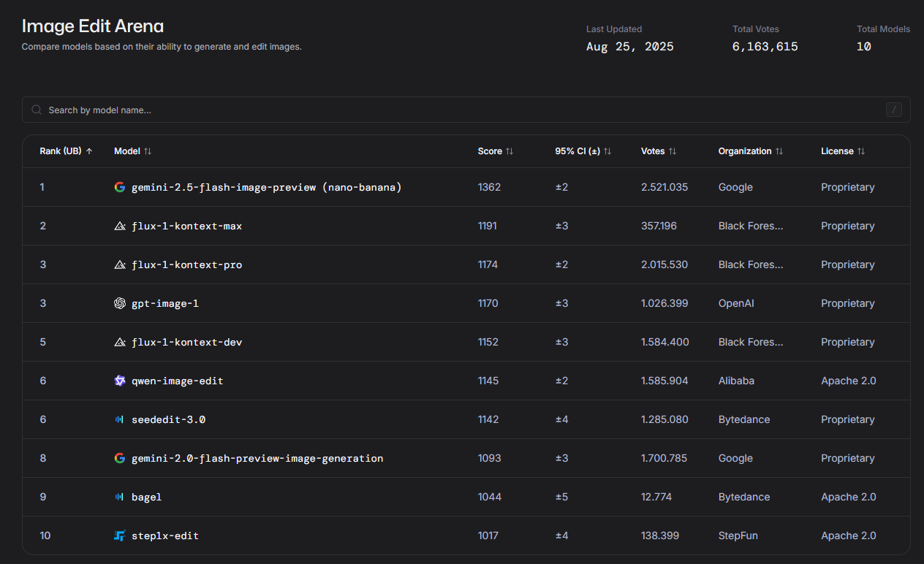Sort table by Rank (UB) column
Screen dimensions: 924x564
click(x=66, y=151)
